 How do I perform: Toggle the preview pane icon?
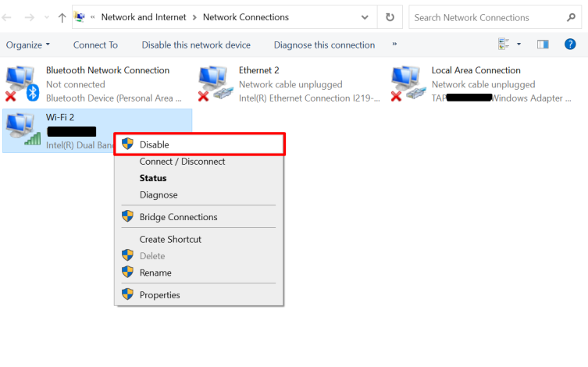(x=543, y=45)
